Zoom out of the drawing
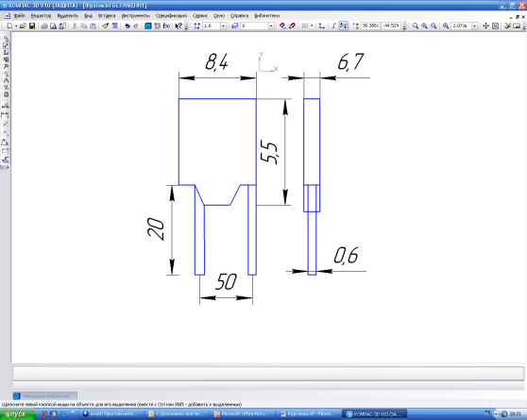The width and height of the screenshot is (527, 420). (433, 25)
